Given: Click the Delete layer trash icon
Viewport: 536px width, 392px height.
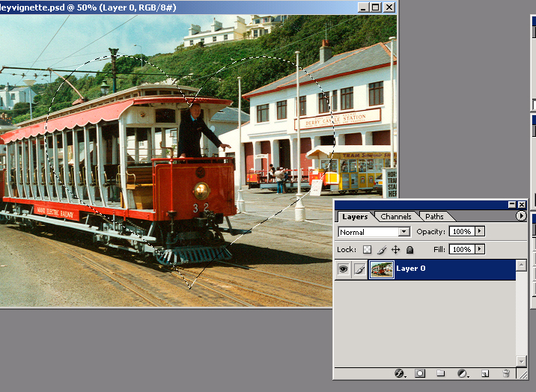Looking at the screenshot, I should (x=506, y=373).
